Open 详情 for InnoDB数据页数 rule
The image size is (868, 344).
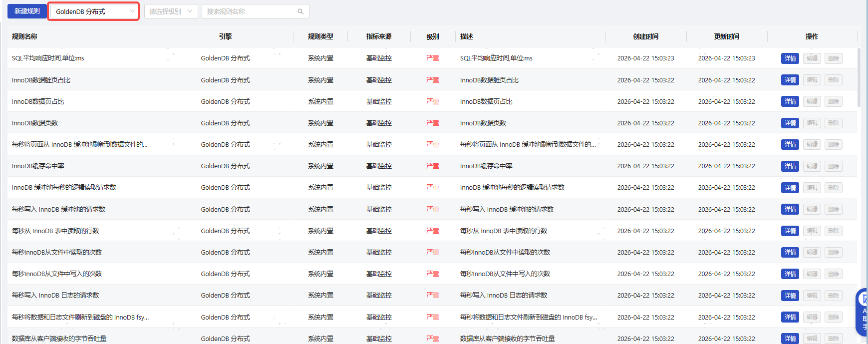click(x=790, y=123)
